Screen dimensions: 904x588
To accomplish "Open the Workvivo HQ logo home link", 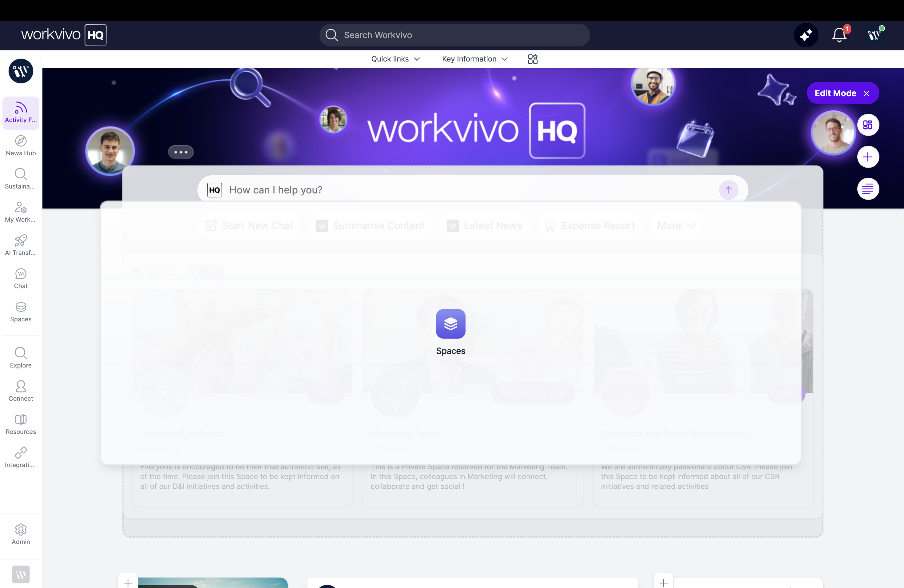I will click(x=64, y=35).
